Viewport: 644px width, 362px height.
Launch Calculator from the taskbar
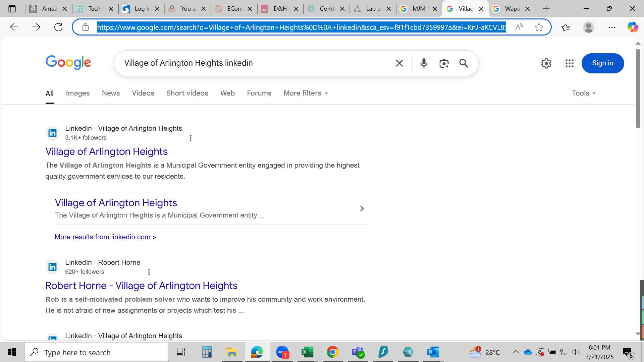[207, 352]
